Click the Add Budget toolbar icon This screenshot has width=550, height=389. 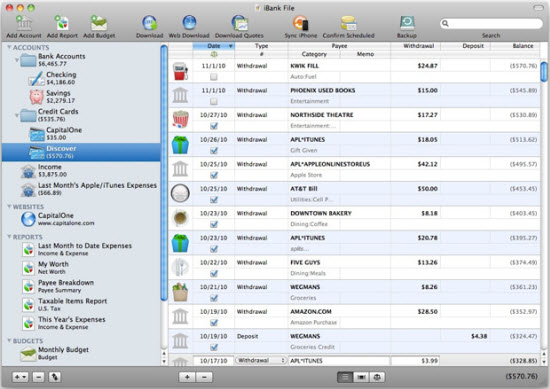(x=99, y=23)
